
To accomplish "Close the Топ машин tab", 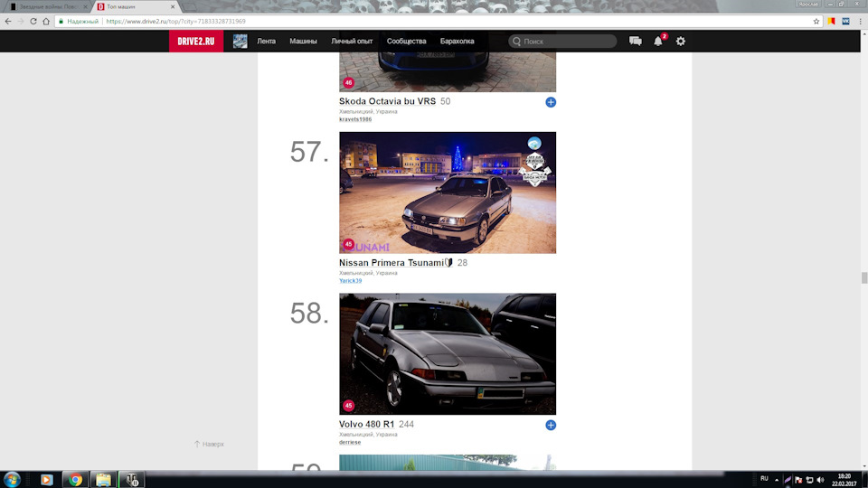I will [173, 6].
